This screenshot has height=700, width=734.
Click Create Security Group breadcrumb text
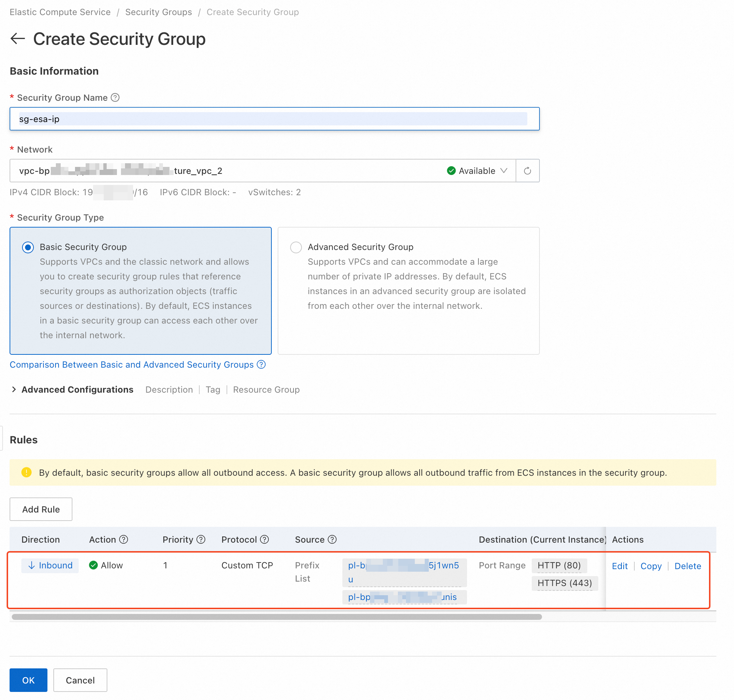point(253,12)
